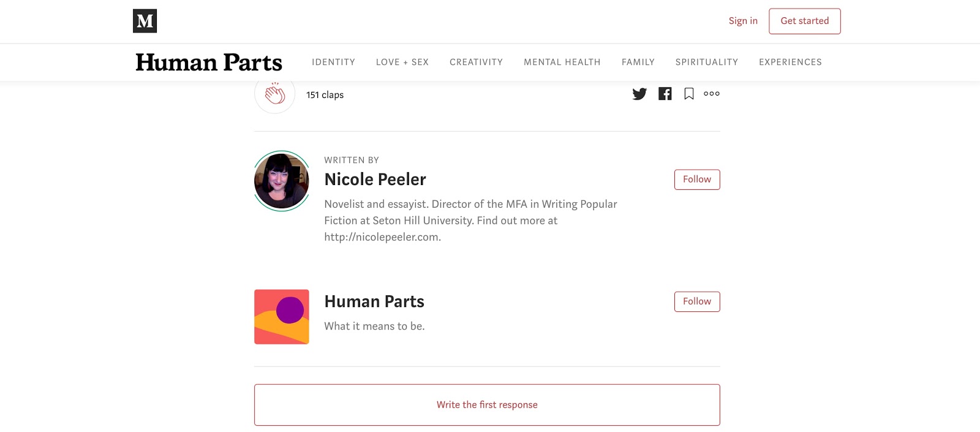980x432 pixels.
Task: Open the three-dot more options menu
Action: coord(712,94)
